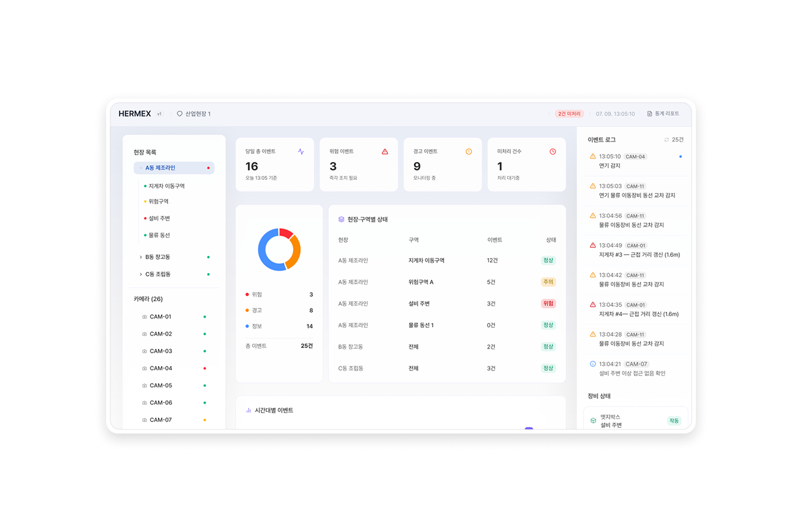Click the 주의 status badge for 위험구역 A
This screenshot has width=802, height=532.
[548, 282]
